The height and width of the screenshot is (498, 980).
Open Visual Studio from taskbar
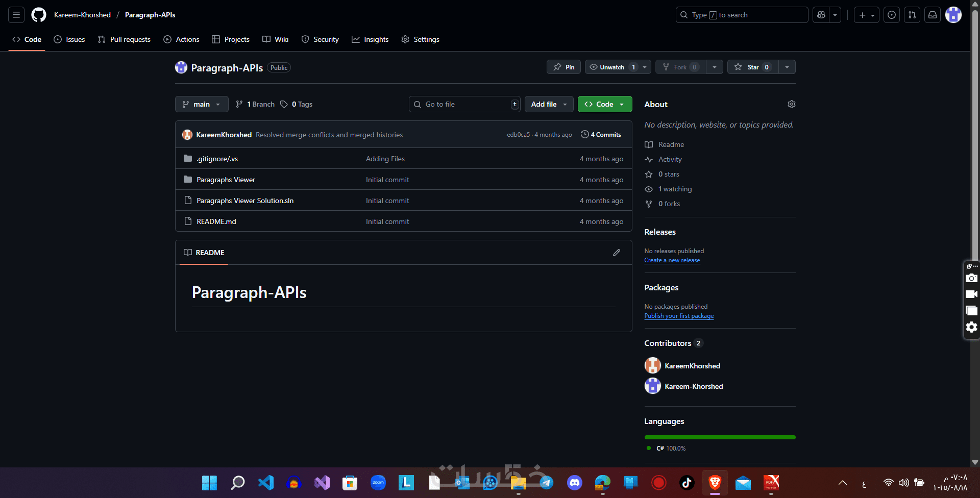pos(322,483)
